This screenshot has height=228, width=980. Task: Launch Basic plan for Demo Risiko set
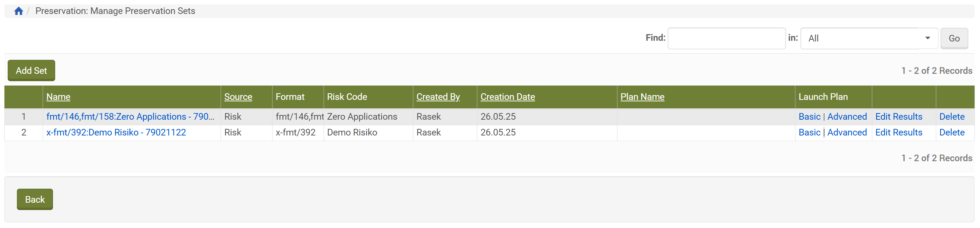(809, 133)
